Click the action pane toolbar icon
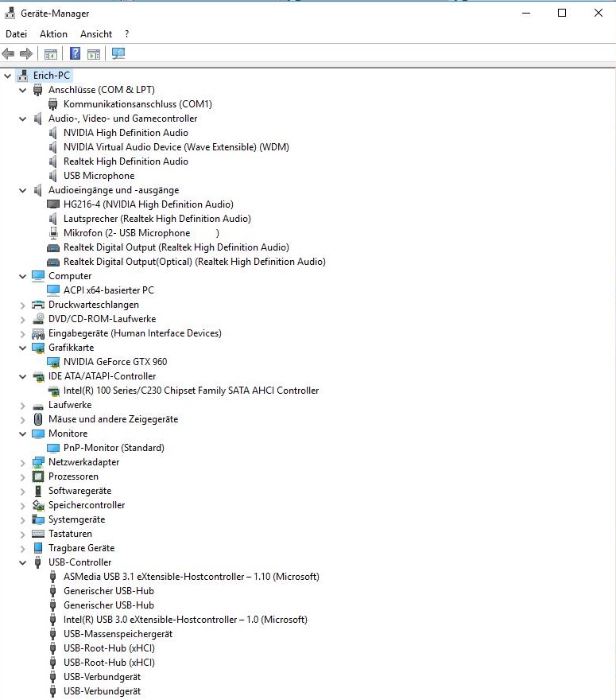This screenshot has width=616, height=700. click(94, 54)
